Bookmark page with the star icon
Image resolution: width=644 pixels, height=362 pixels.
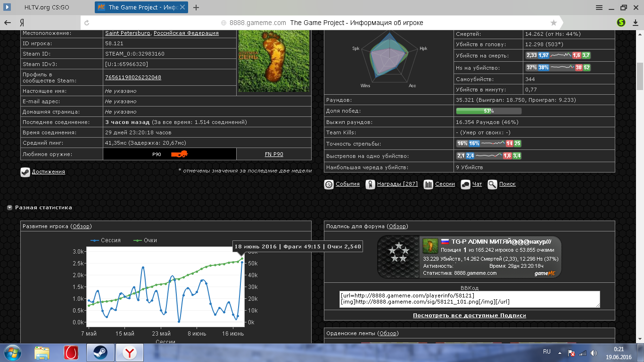(553, 23)
